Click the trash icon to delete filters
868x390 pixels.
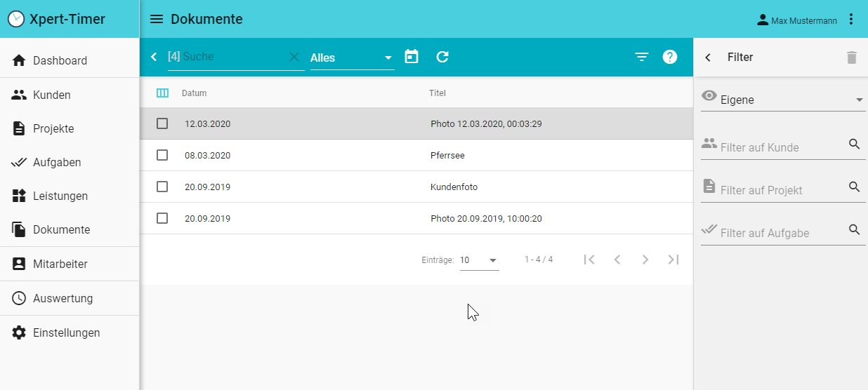pyautogui.click(x=851, y=58)
